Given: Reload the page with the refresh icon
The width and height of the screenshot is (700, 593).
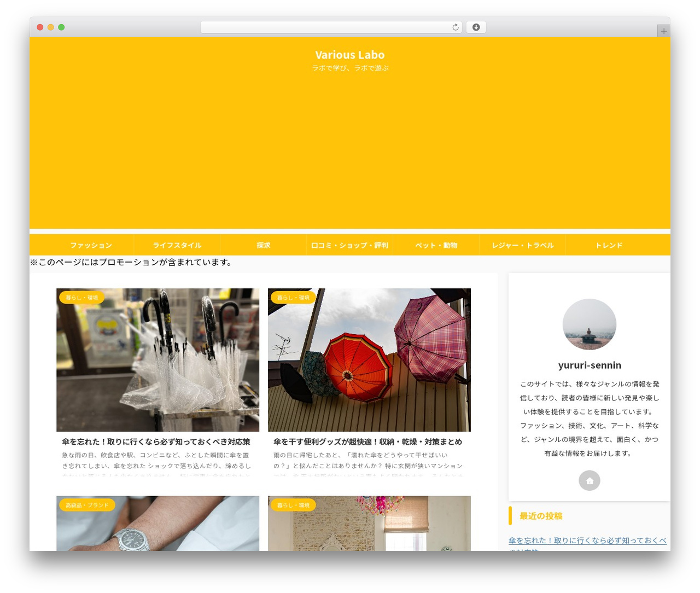Looking at the screenshot, I should tap(455, 27).
